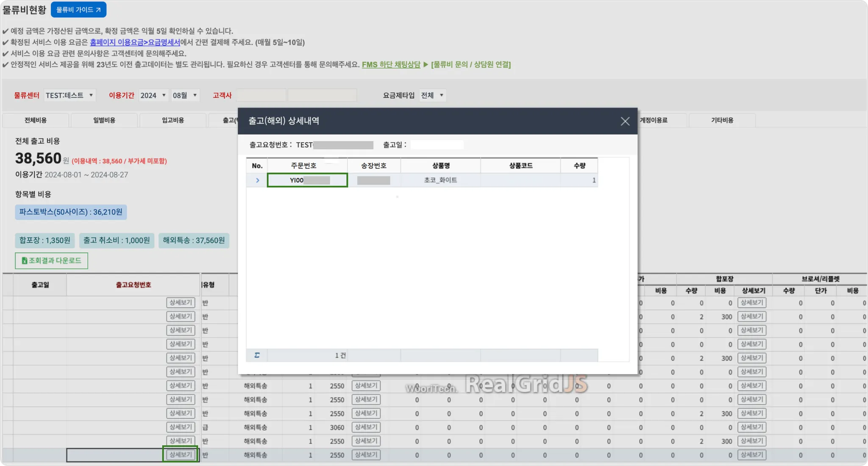This screenshot has width=868, height=466.
Task: Open the 물류비 가이드 external link button
Action: point(78,10)
